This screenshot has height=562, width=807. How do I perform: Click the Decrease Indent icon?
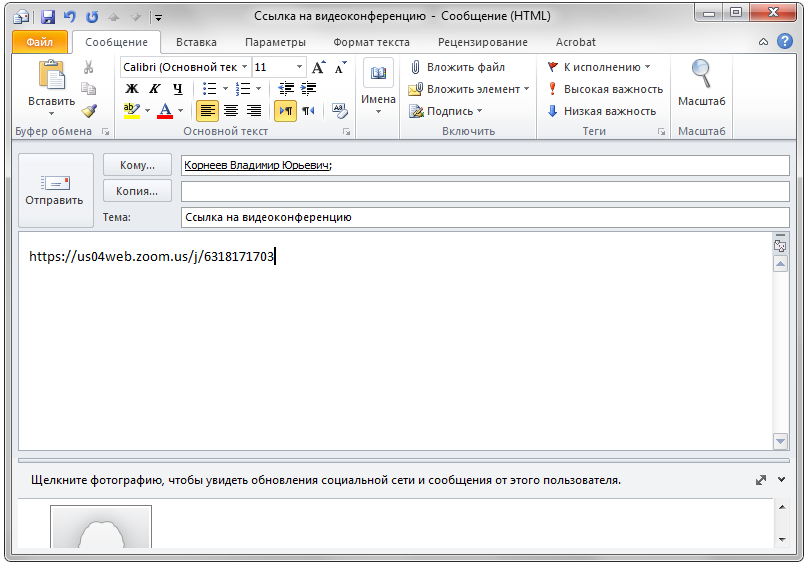tap(286, 89)
